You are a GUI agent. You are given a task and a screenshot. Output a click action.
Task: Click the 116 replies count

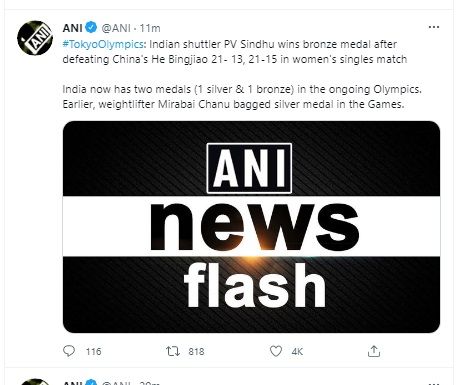point(93,351)
